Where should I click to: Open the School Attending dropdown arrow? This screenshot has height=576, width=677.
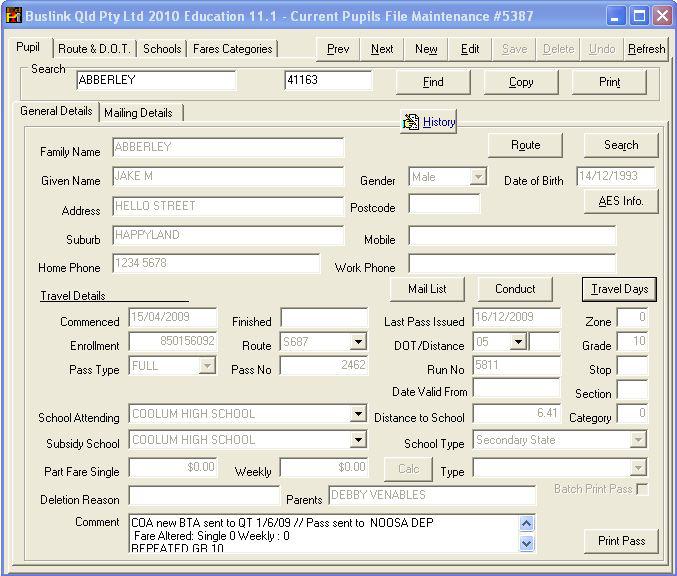pyautogui.click(x=358, y=414)
